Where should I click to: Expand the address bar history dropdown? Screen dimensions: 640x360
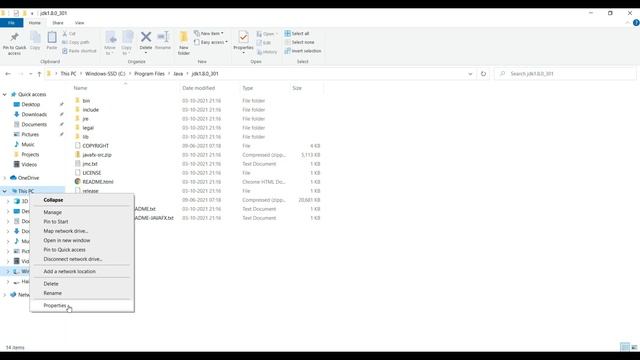pos(470,74)
